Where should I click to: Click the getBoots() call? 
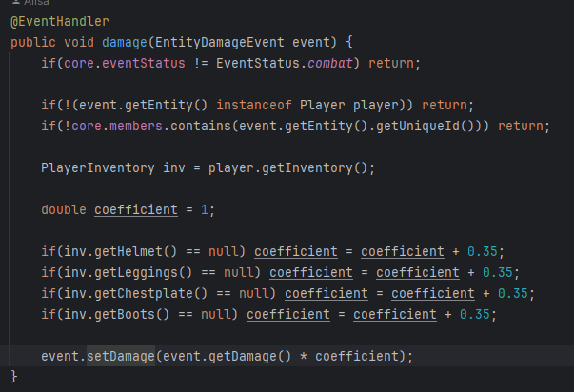click(132, 314)
